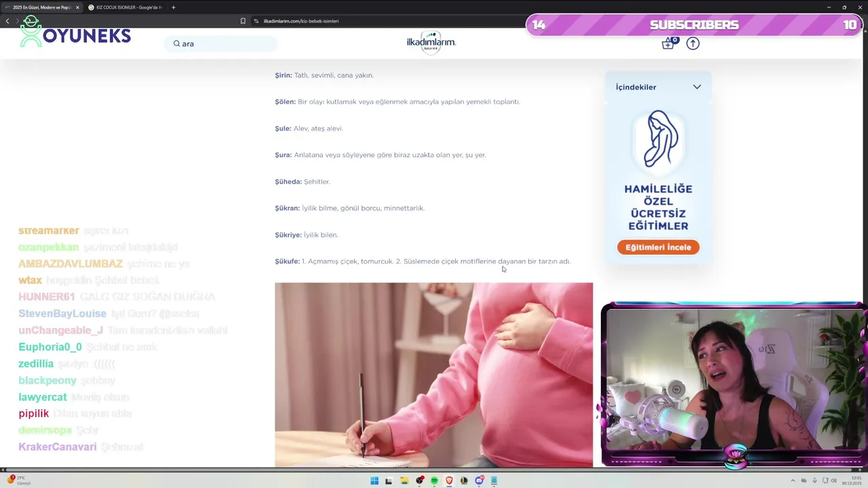Open Discord from the taskbar
Image resolution: width=868 pixels, height=488 pixels.
click(479, 481)
